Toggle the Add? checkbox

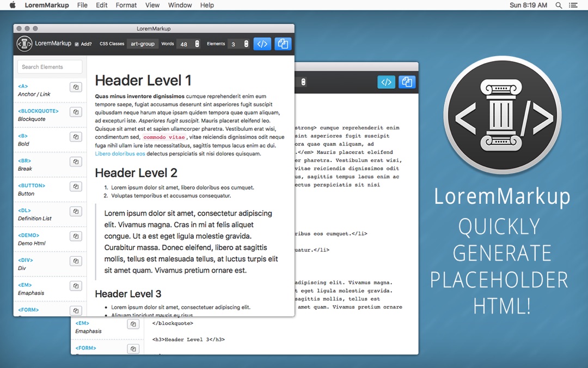[x=77, y=44]
